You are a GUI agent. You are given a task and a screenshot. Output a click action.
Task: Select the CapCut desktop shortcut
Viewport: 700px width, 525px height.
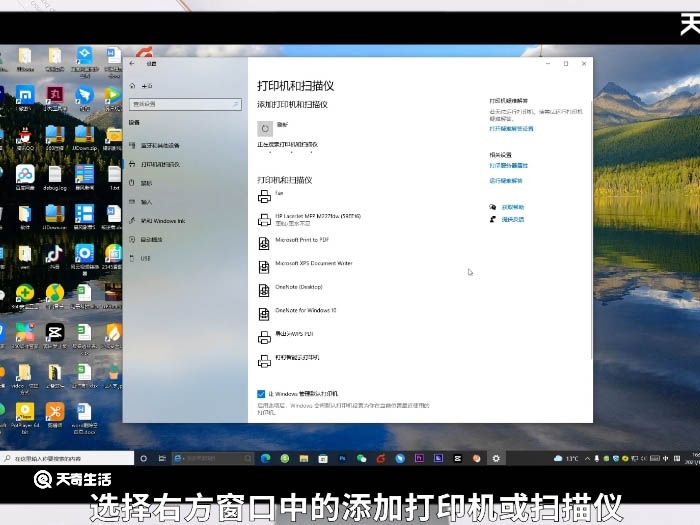click(54, 336)
